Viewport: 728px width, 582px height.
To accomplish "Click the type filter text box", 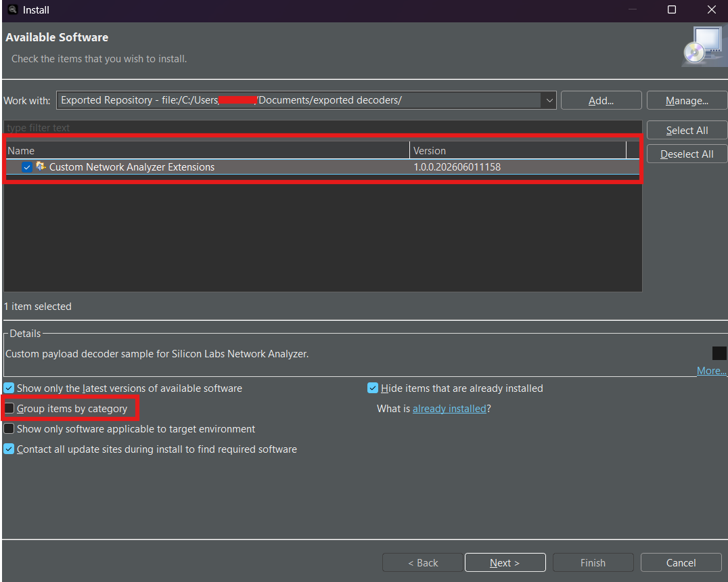I will coord(323,128).
